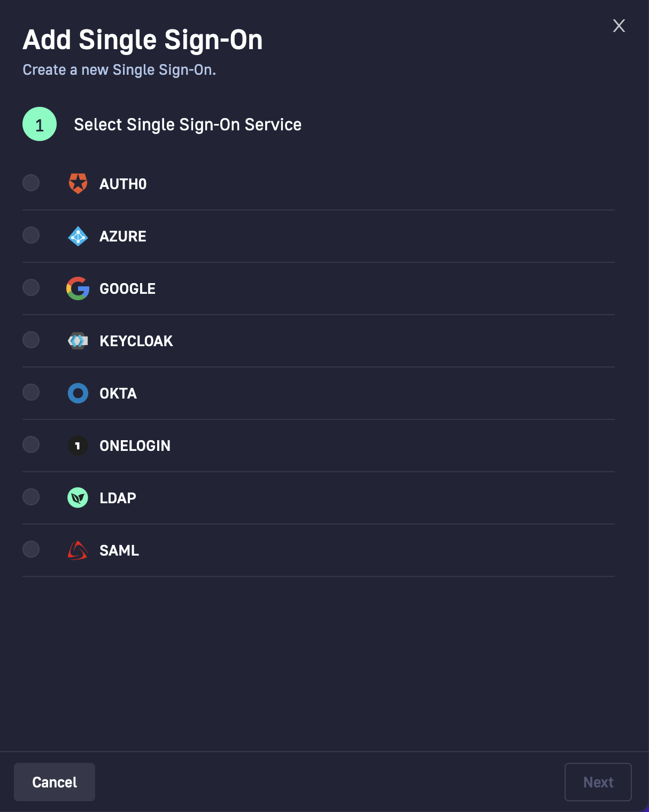Screen dimensions: 649x812
Task: Pick the SAML radio button
Action: (x=31, y=549)
